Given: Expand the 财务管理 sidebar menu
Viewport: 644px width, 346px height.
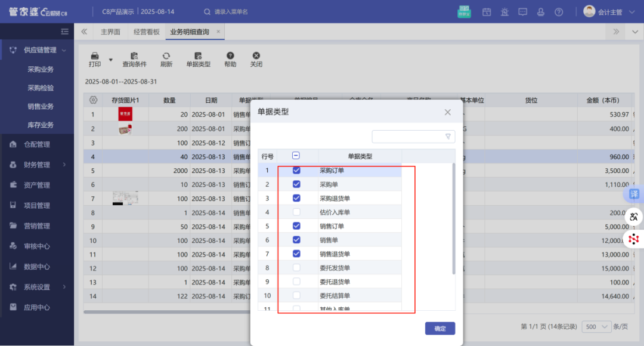Looking at the screenshot, I should point(38,165).
